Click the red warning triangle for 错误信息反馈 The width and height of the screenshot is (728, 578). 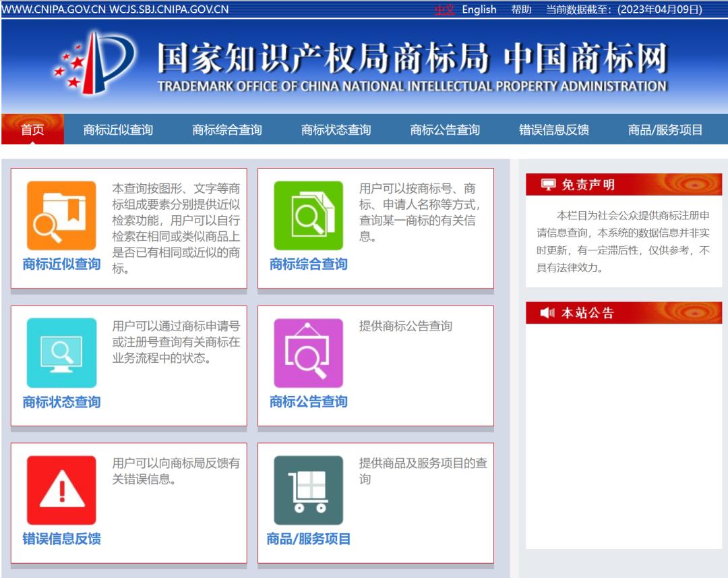tap(61, 489)
